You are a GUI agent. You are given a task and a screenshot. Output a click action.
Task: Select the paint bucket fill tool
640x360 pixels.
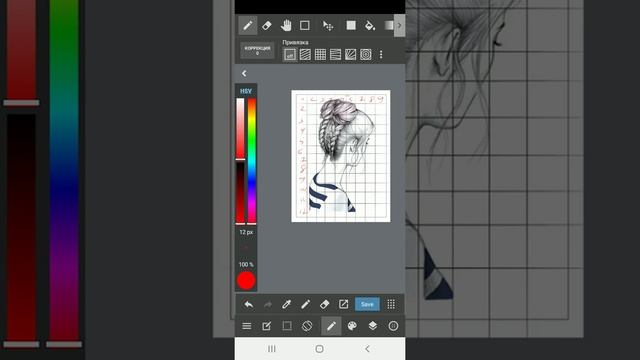370,25
